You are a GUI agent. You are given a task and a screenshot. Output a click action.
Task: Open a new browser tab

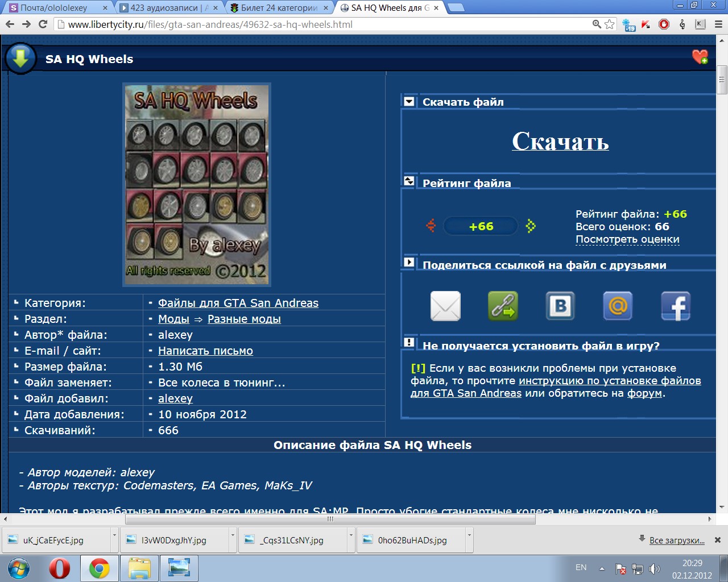pyautogui.click(x=456, y=7)
